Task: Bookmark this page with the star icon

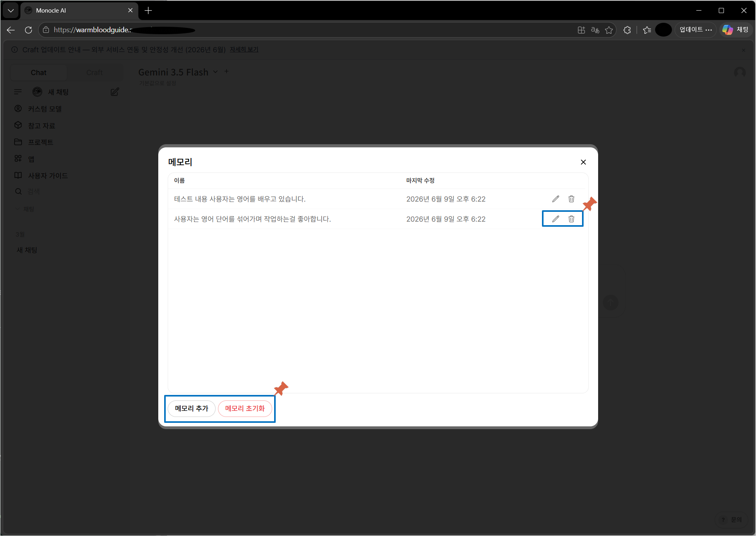Action: pyautogui.click(x=609, y=30)
